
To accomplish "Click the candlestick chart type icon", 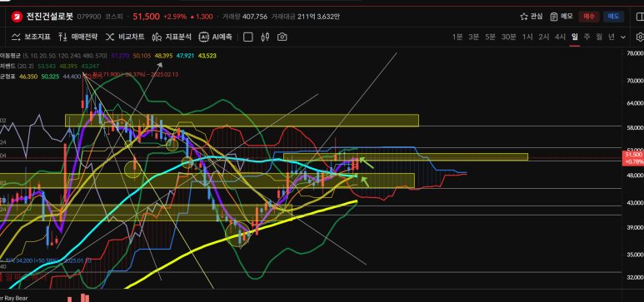I will pos(265,37).
